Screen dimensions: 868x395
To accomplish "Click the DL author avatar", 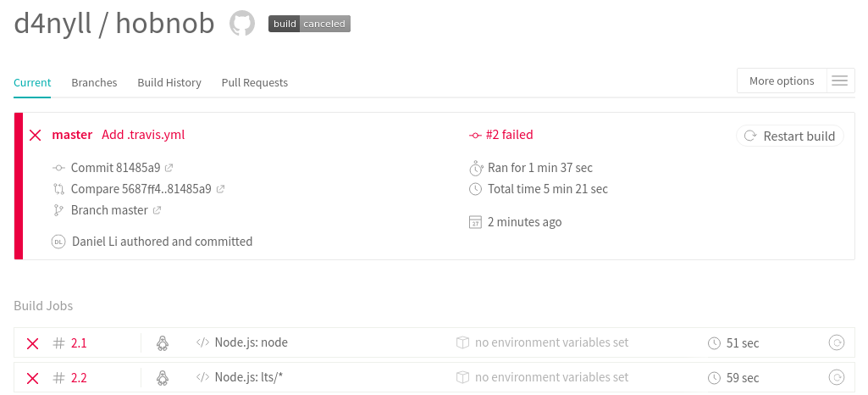I will click(x=58, y=242).
